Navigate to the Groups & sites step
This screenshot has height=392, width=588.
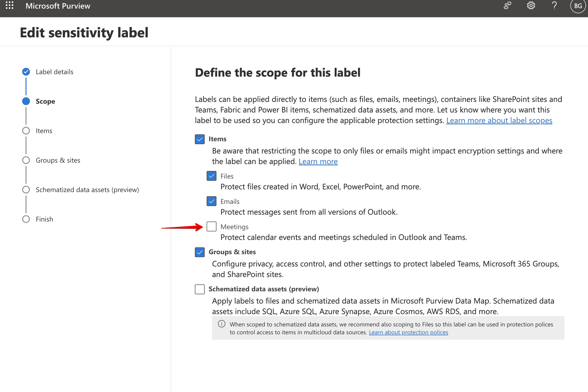58,160
